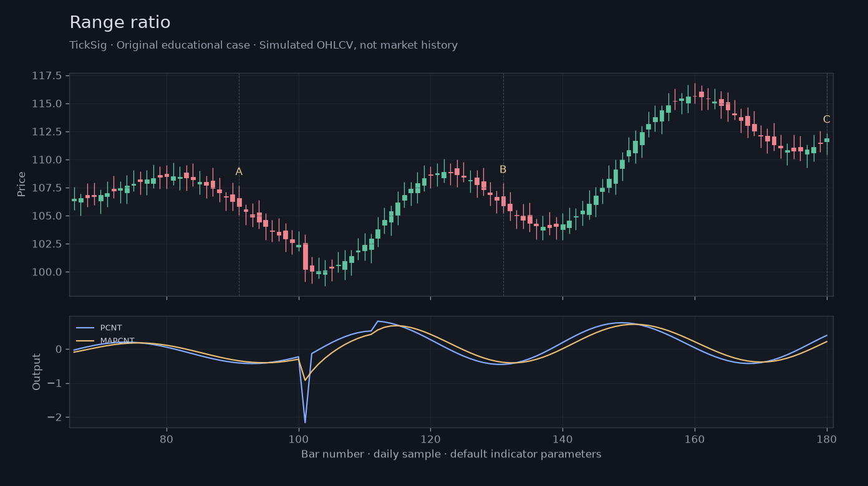Click the PCNT legend entry
Screen dimensions: 868x486
click(99, 328)
